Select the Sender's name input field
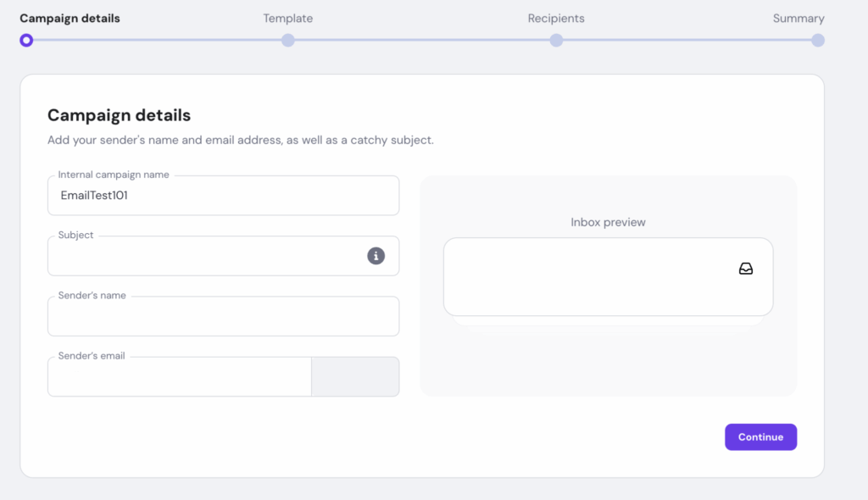The height and width of the screenshot is (500, 868). coord(223,316)
